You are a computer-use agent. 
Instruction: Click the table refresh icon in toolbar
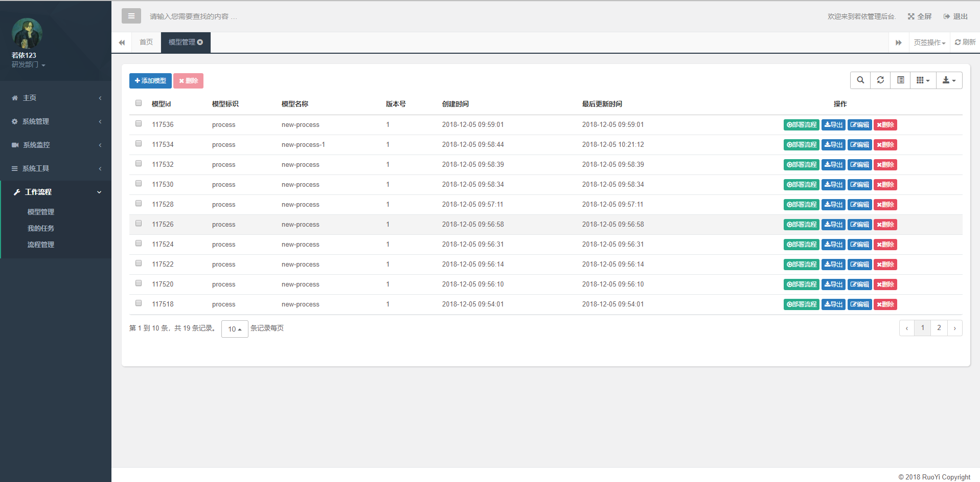(x=880, y=80)
